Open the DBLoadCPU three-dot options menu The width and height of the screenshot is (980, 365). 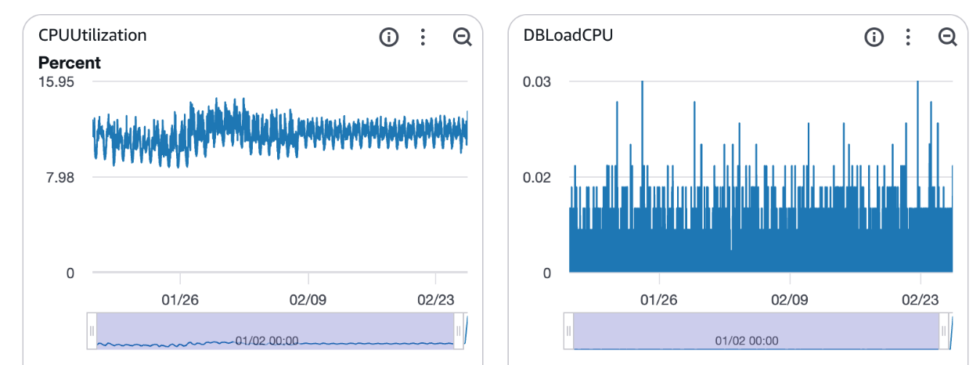point(908,37)
